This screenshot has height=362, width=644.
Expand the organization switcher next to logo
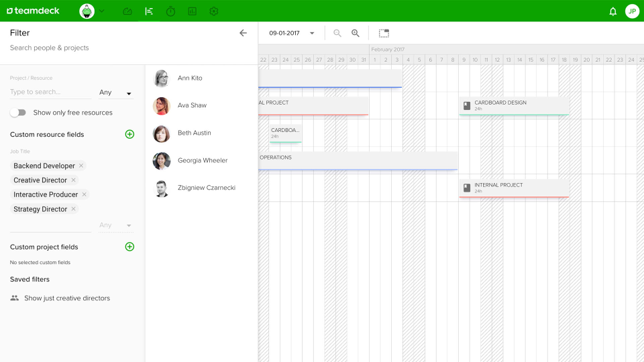pos(102,11)
